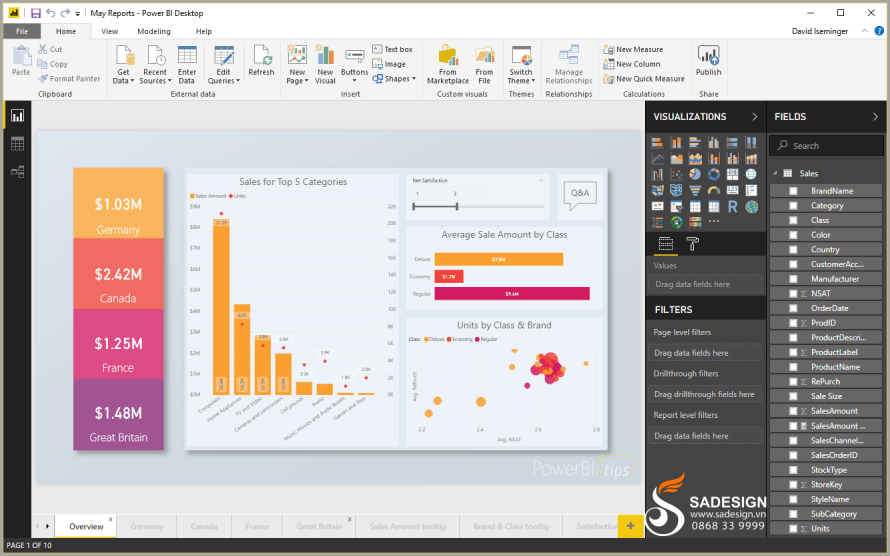Check the Country field checkbox
The image size is (890, 556).
coord(794,250)
